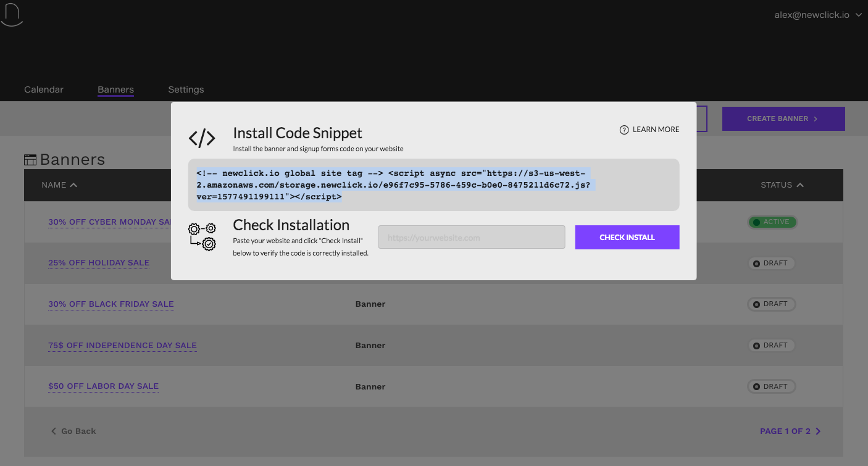Image resolution: width=868 pixels, height=466 pixels.
Task: Toggle Draft status of Independence Day Sale
Action: (771, 346)
